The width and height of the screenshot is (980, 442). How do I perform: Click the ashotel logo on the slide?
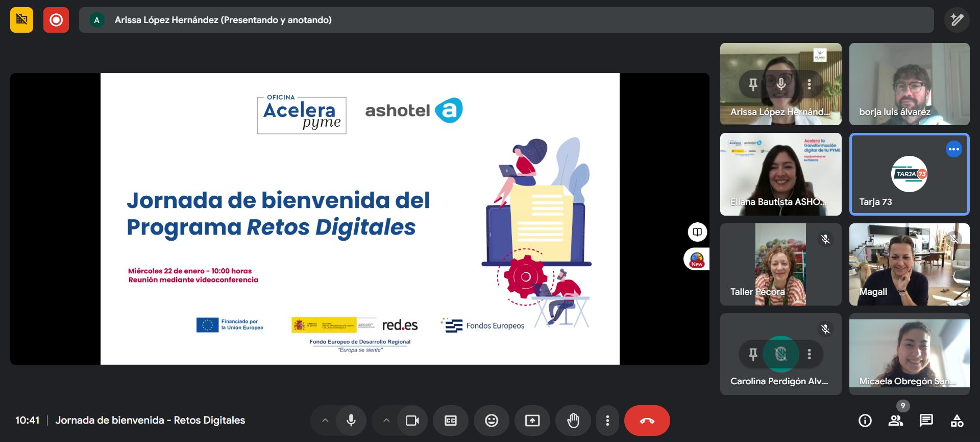coord(414,110)
